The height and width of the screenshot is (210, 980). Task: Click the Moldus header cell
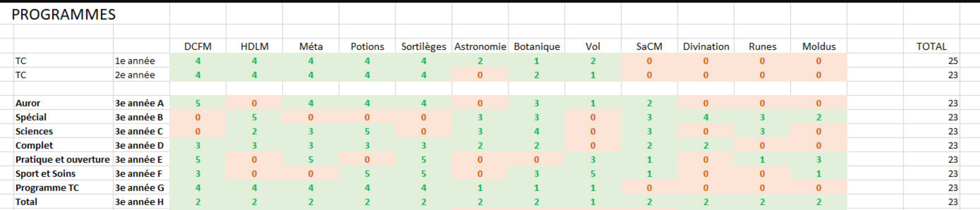coord(818,47)
